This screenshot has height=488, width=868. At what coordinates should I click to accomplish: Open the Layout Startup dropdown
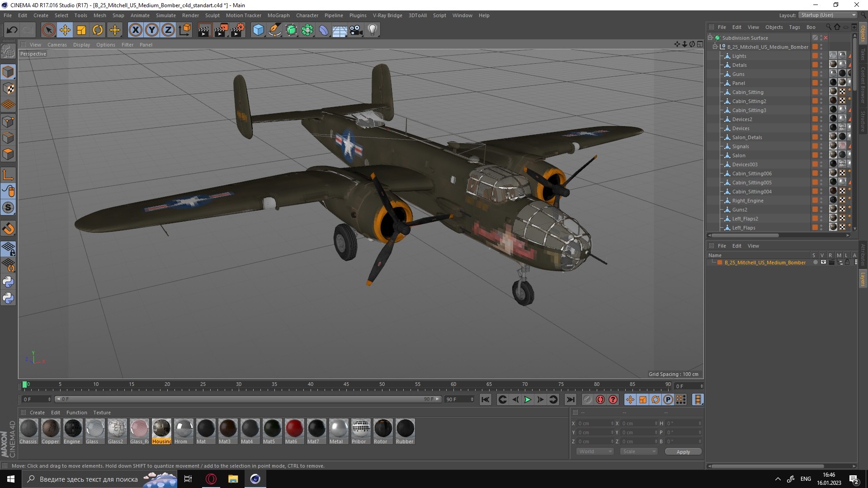[828, 15]
